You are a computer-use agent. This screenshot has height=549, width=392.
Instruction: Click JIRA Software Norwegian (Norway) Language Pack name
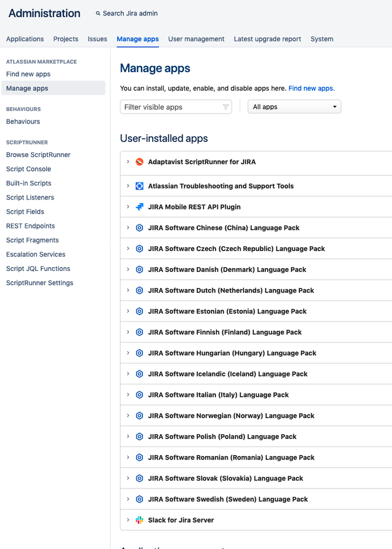[x=231, y=415]
